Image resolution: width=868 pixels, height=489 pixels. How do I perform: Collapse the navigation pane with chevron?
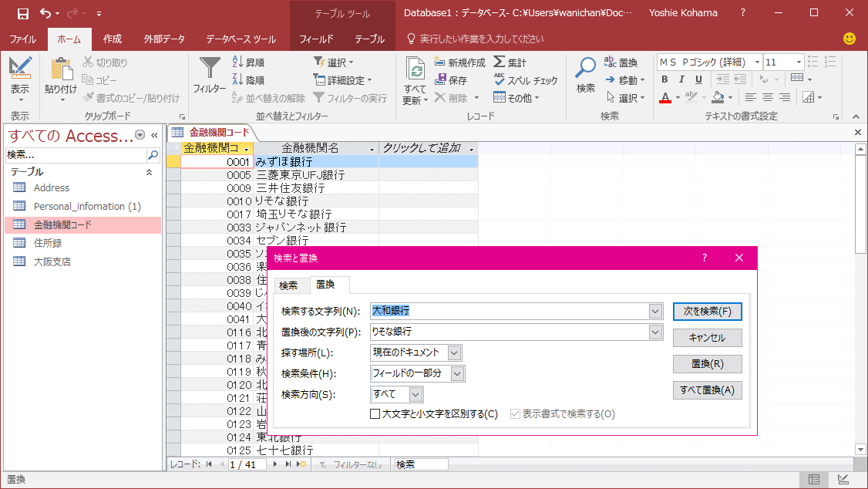pyautogui.click(x=154, y=135)
